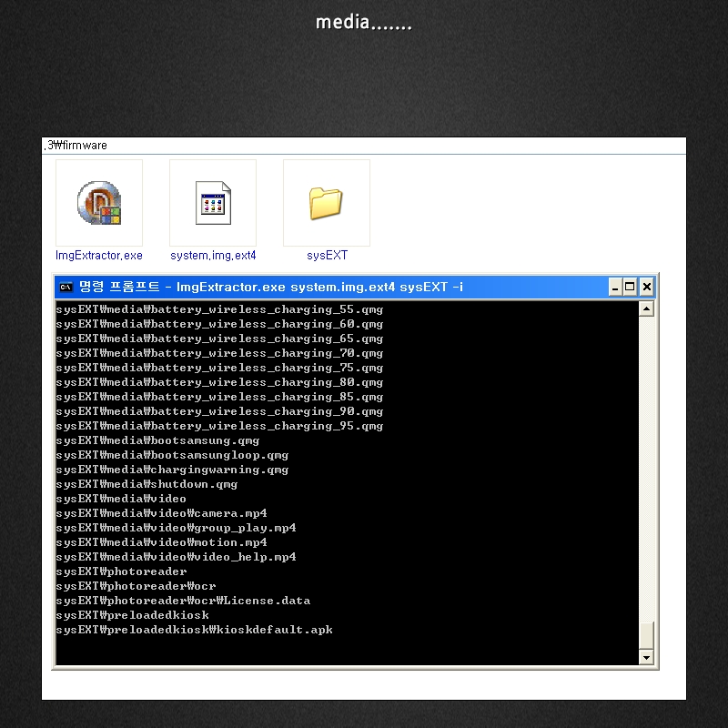Select the system.img.ext4 file icon
This screenshot has height=728, width=728.
point(213,203)
